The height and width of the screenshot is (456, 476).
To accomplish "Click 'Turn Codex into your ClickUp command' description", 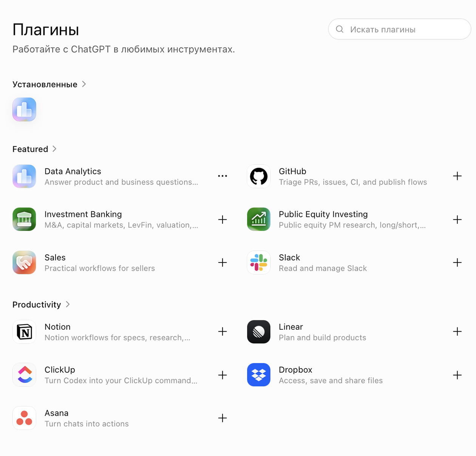I will (x=121, y=380).
